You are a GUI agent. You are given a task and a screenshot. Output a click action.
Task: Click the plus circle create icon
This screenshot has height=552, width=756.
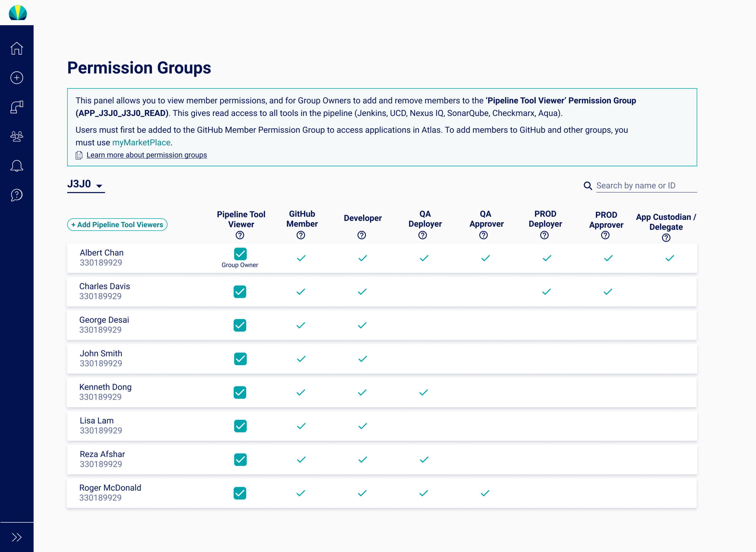(17, 77)
